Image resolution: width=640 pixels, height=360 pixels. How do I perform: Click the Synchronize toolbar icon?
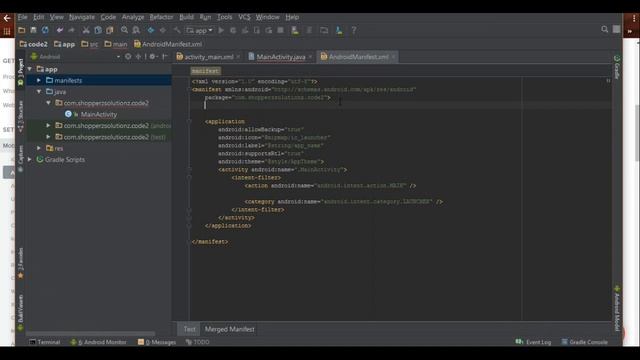[45, 30]
